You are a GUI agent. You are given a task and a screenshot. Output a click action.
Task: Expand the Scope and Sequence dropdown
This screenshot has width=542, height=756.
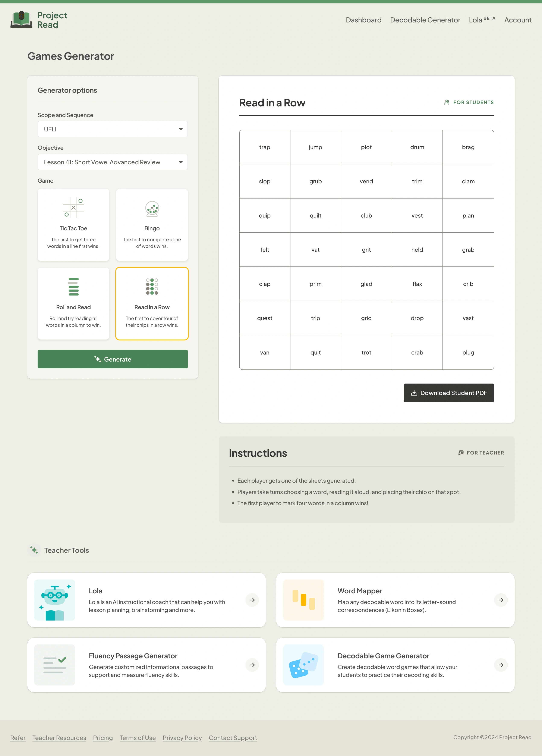click(x=113, y=129)
